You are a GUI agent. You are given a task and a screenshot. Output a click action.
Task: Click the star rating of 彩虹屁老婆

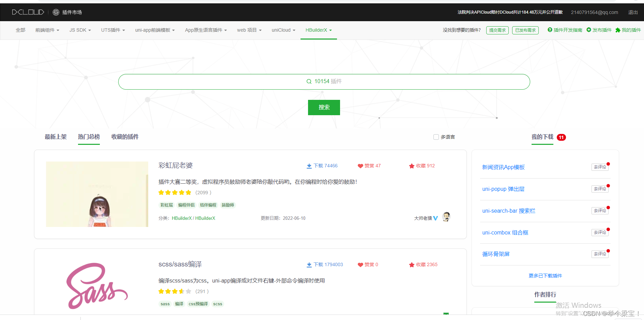point(175,193)
